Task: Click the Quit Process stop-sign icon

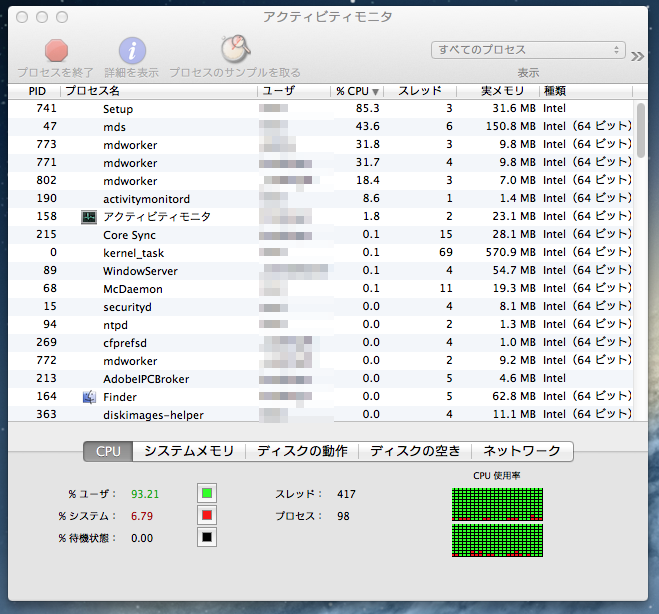Action: 56,50
